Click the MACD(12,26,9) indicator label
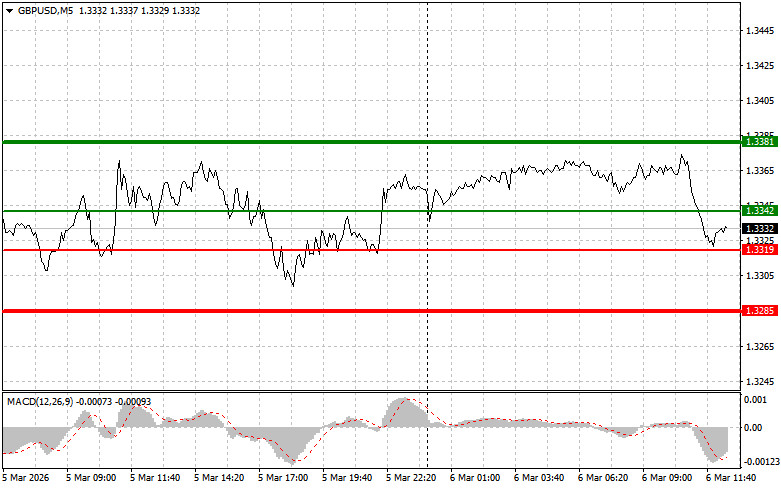Image resolution: width=781 pixels, height=489 pixels. [40, 401]
